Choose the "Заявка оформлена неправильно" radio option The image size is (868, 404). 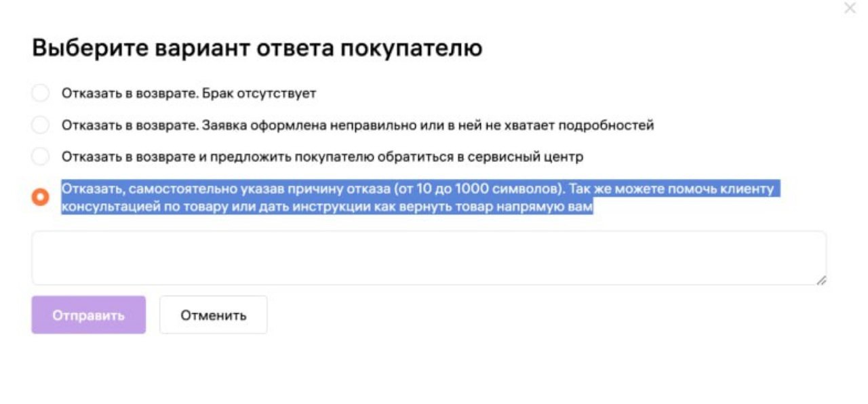(41, 125)
